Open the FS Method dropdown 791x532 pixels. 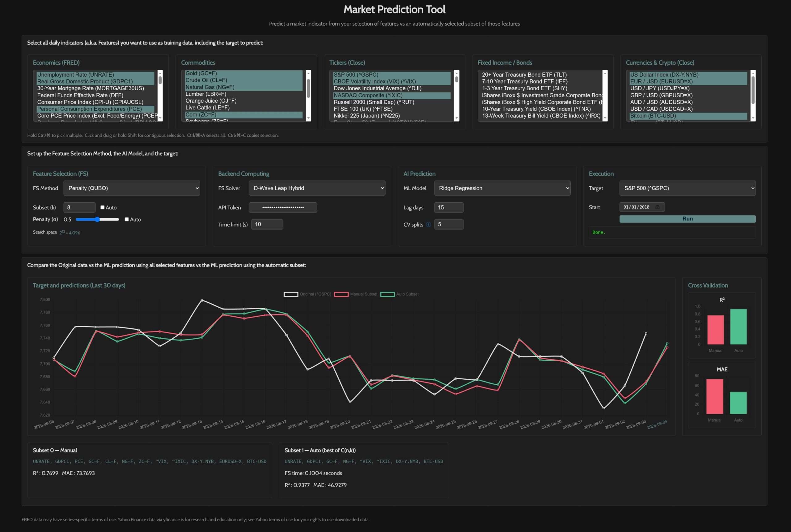click(132, 188)
